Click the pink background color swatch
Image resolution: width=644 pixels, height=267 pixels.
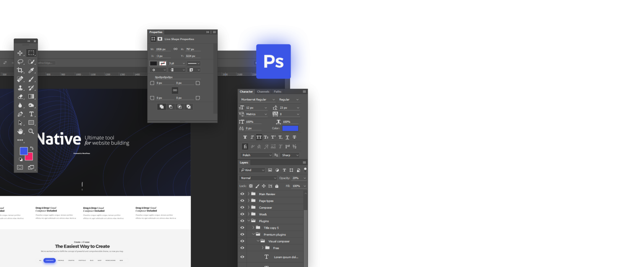[29, 157]
